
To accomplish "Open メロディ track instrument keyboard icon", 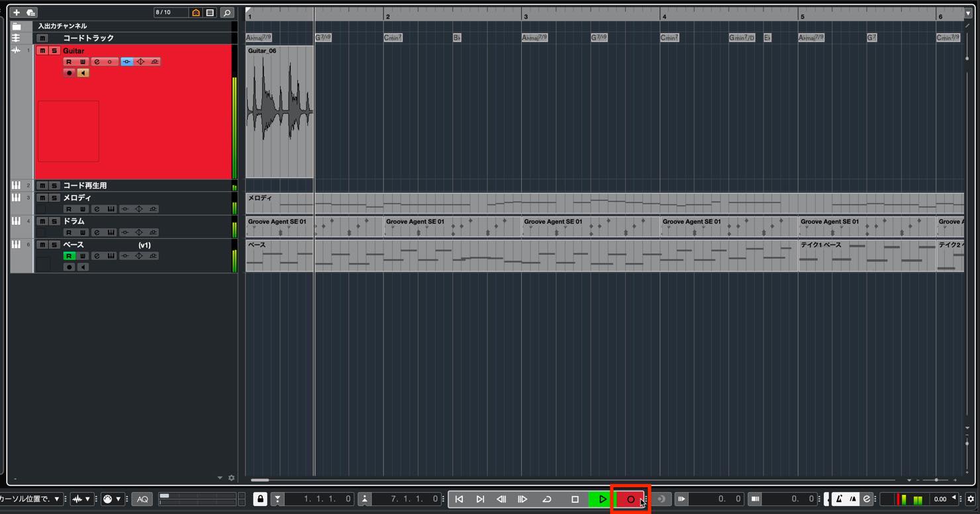I will coord(111,209).
